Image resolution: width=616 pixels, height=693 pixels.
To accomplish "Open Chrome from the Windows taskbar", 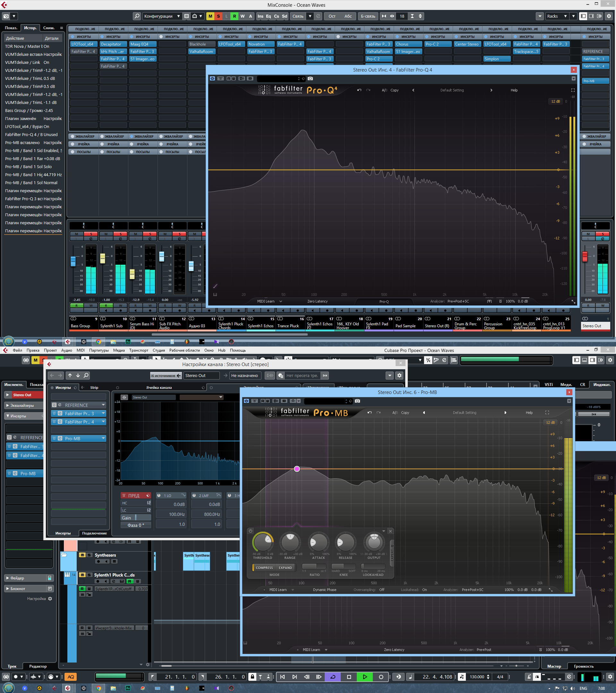I will pyautogui.click(x=98, y=688).
